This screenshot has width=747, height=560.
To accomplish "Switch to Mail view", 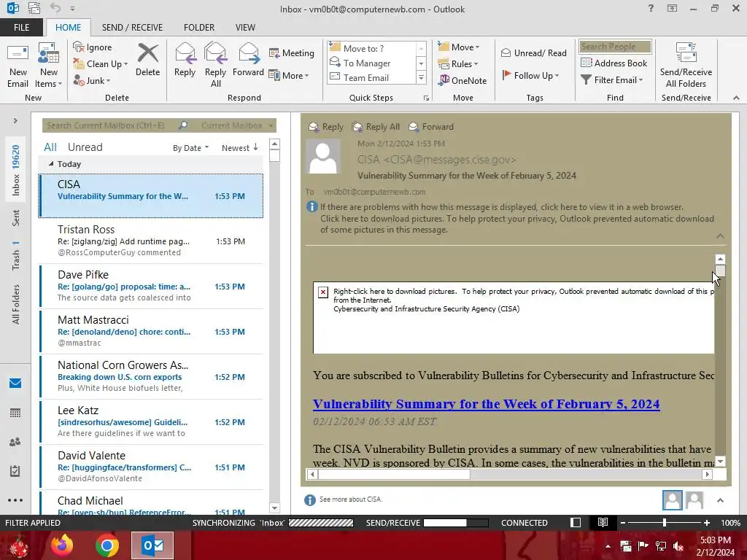I will 15,384.
